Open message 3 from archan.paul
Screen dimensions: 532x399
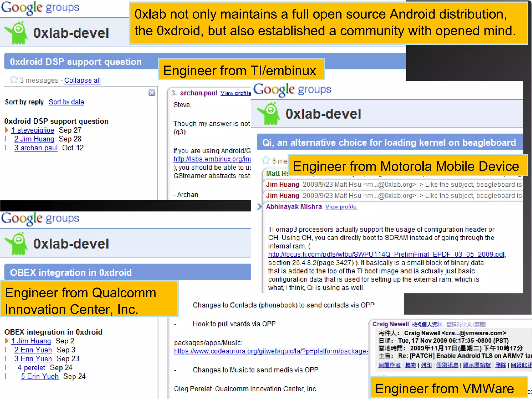pos(36,148)
